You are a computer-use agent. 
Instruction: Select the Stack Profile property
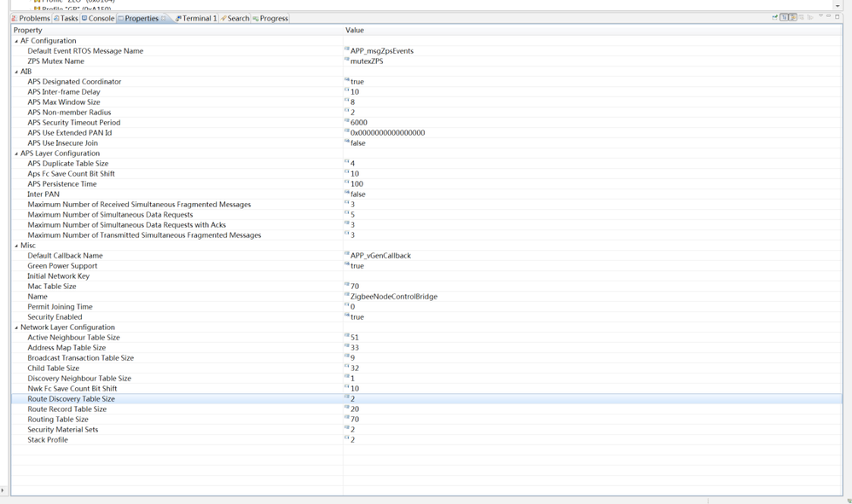(48, 440)
